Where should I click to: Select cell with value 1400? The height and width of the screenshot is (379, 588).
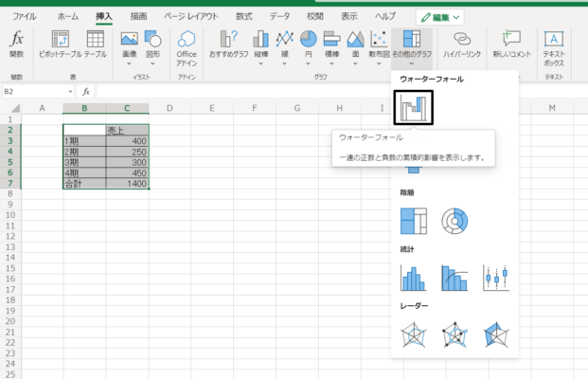127,184
